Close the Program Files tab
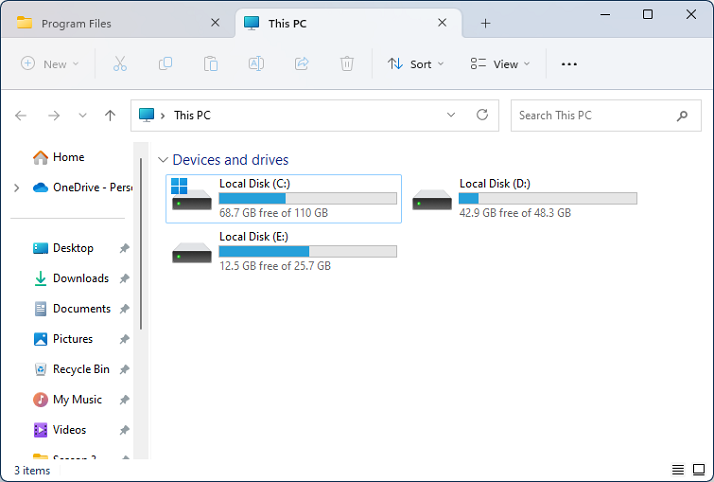The height and width of the screenshot is (482, 714). (x=215, y=23)
